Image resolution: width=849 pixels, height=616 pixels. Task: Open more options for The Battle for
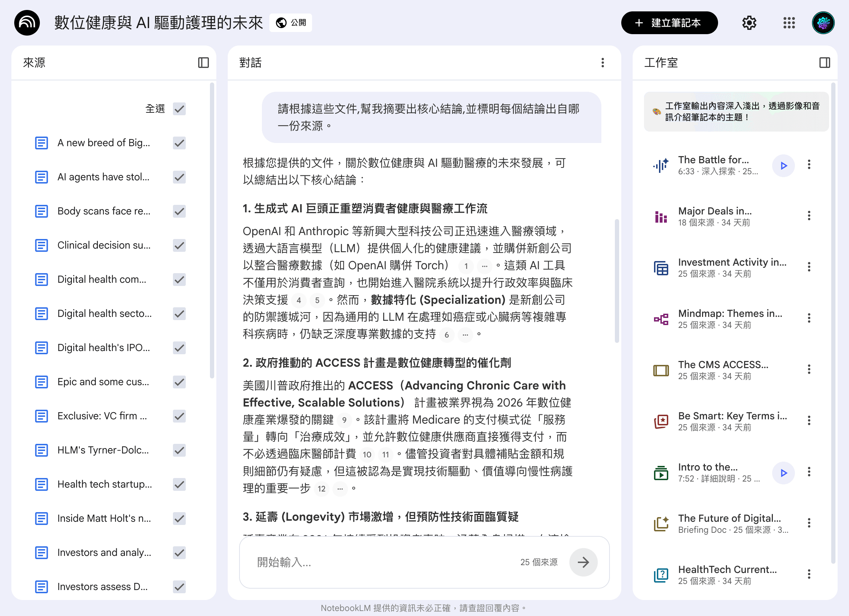(808, 165)
